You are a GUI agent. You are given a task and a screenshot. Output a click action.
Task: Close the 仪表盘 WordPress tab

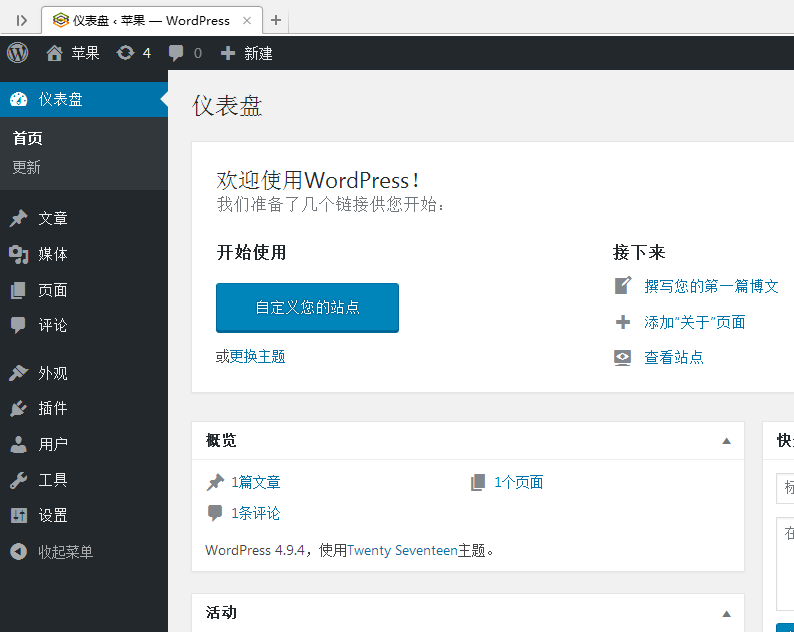tap(247, 20)
